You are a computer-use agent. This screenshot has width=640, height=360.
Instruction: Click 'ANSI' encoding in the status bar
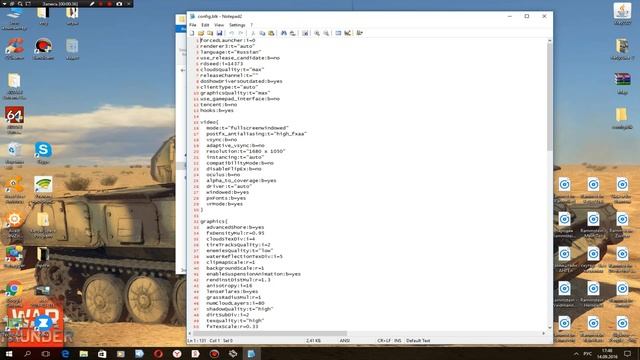coord(344,340)
